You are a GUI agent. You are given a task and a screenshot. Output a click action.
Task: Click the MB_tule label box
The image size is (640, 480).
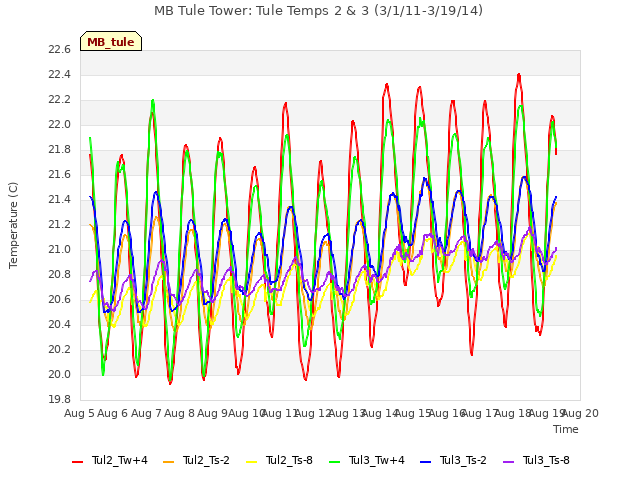pos(111,41)
